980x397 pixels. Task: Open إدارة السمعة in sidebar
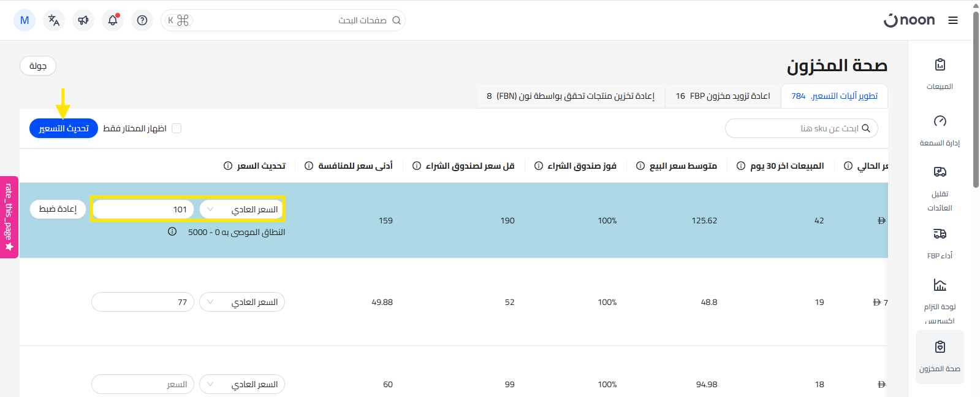click(x=940, y=129)
